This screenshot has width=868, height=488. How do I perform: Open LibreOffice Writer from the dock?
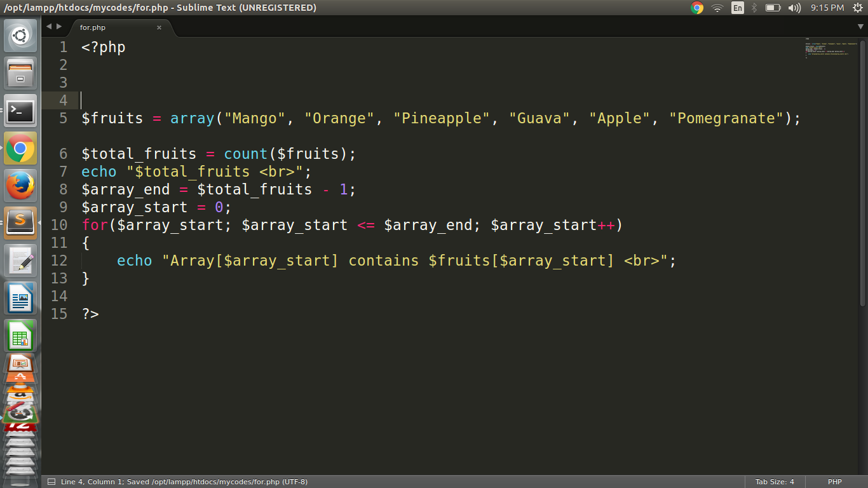tap(21, 297)
